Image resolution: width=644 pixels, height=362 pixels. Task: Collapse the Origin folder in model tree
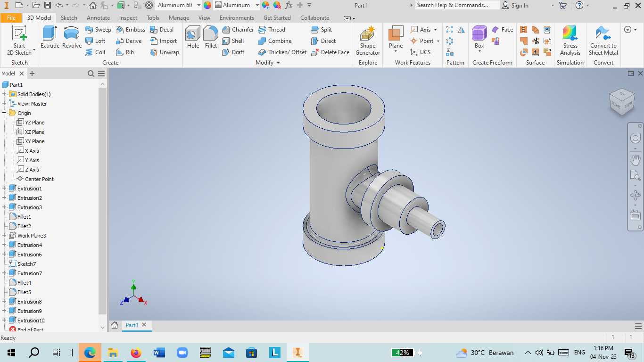tap(4, 113)
